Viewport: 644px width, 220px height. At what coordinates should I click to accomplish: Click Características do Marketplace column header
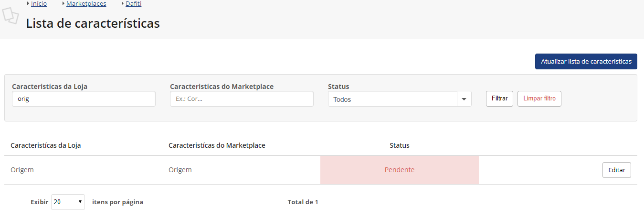pyautogui.click(x=217, y=145)
